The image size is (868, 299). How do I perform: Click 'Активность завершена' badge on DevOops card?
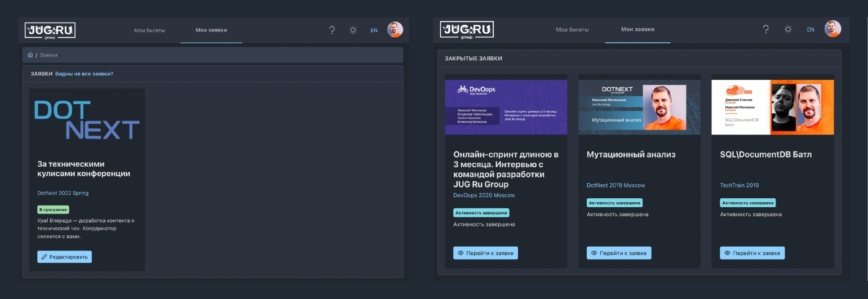(481, 213)
